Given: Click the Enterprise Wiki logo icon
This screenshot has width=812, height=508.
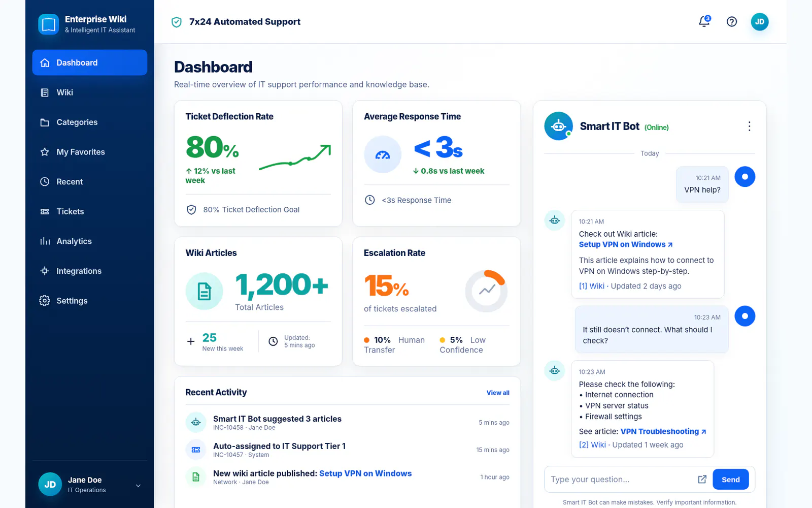Looking at the screenshot, I should click(x=49, y=24).
